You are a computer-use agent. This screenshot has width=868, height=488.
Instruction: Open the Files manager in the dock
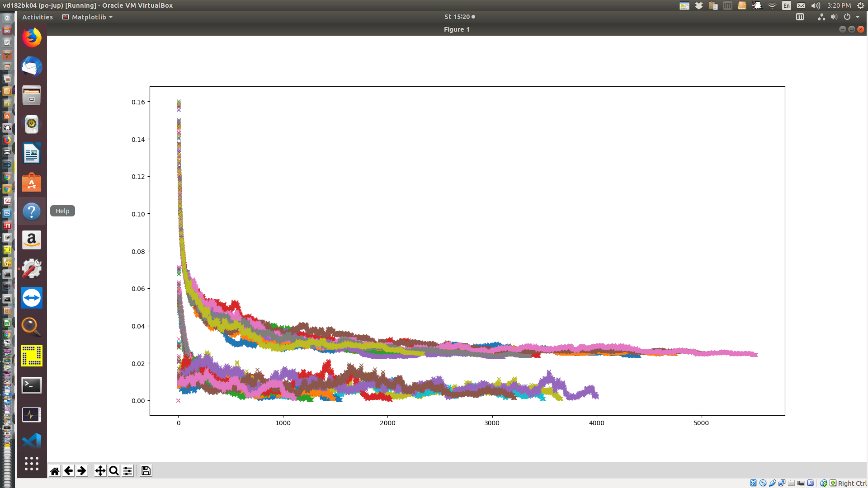32,95
